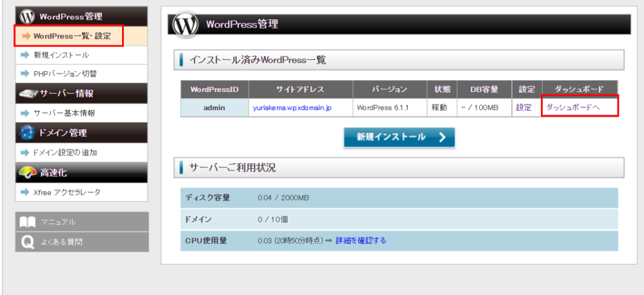Open PHPバージョン切替 in sidebar
Screen dimensions: 644x295
(x=65, y=74)
